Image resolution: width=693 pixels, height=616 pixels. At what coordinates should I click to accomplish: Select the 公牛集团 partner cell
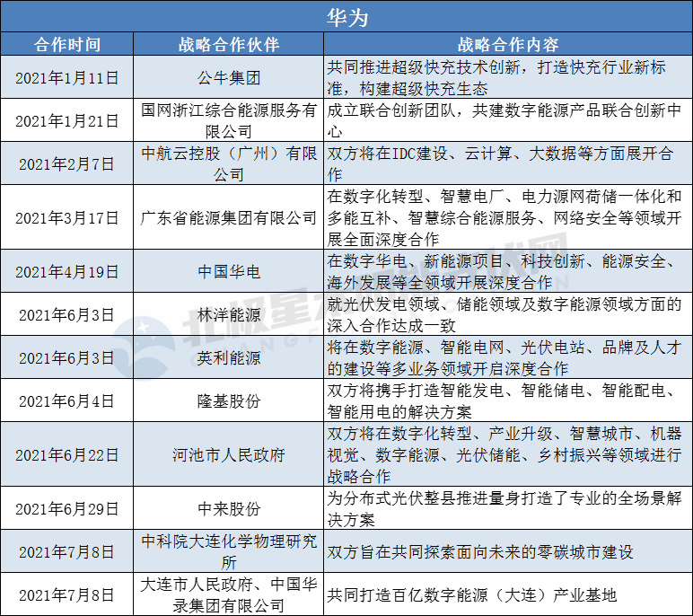coord(229,77)
